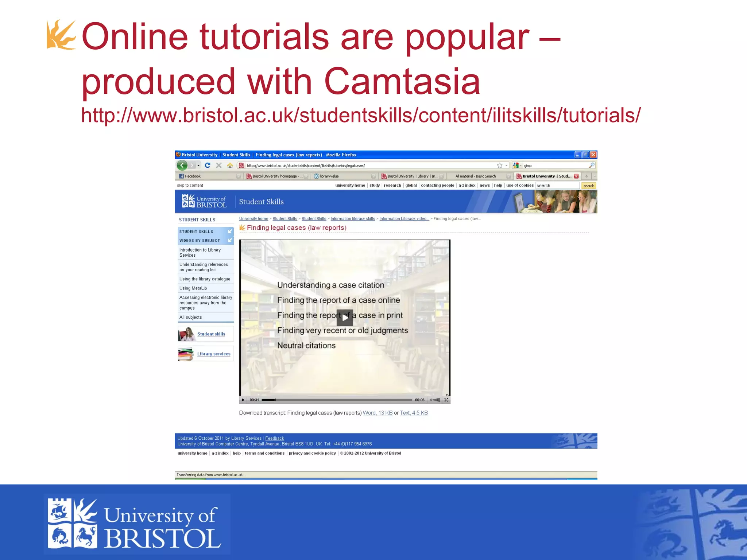
Task: Click the Stop loading X icon
Action: click(218, 165)
